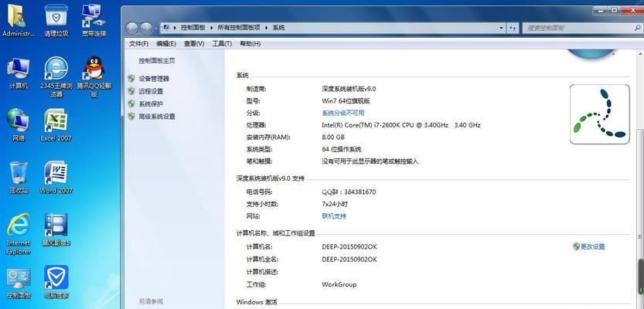Expand the arrow after 控制面板 breadcrumb
Screen dimensions: 644x309
pyautogui.click(x=212, y=28)
